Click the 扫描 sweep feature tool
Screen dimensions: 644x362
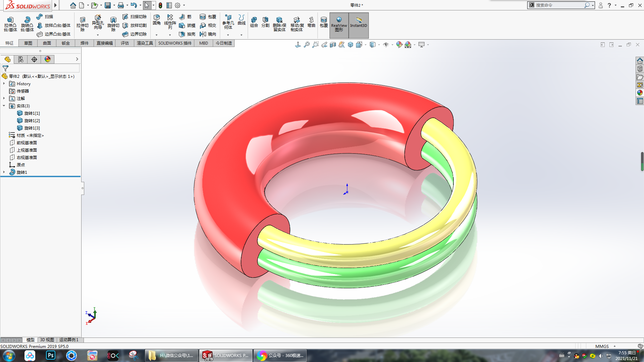coord(45,16)
